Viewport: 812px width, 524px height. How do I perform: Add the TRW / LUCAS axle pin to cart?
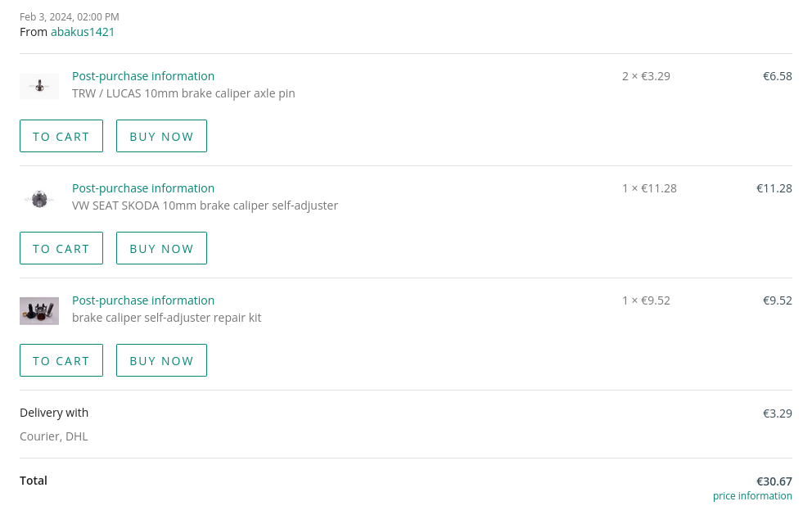point(61,136)
